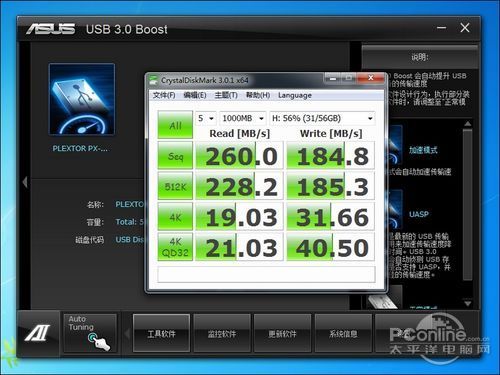Click the scroll down arrow in description panel
The width and height of the screenshot is (500, 375).
[468, 304]
